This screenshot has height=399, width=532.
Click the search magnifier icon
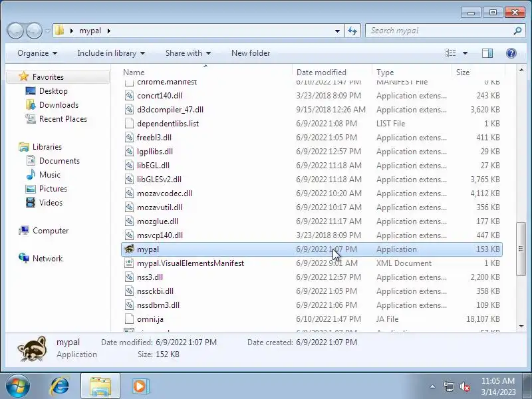click(x=518, y=31)
